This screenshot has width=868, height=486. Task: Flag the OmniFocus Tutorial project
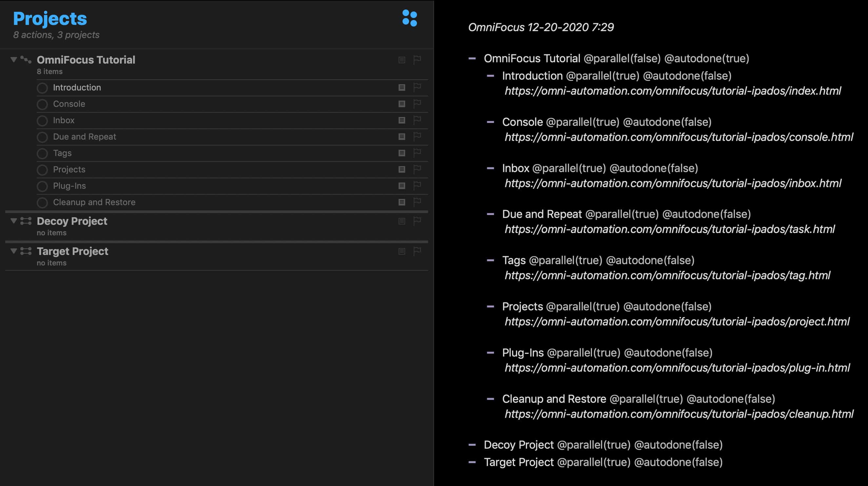417,60
